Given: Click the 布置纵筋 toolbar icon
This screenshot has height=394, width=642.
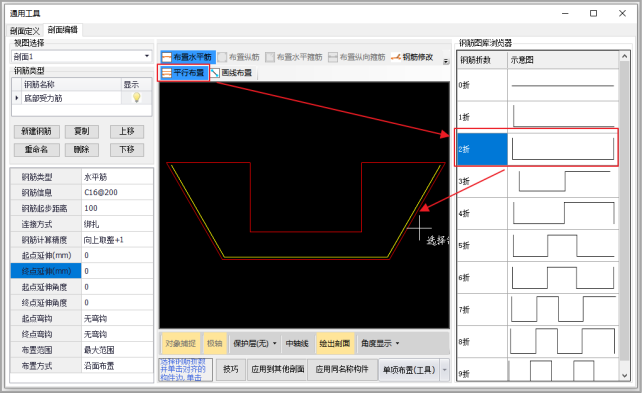Looking at the screenshot, I should point(222,57).
